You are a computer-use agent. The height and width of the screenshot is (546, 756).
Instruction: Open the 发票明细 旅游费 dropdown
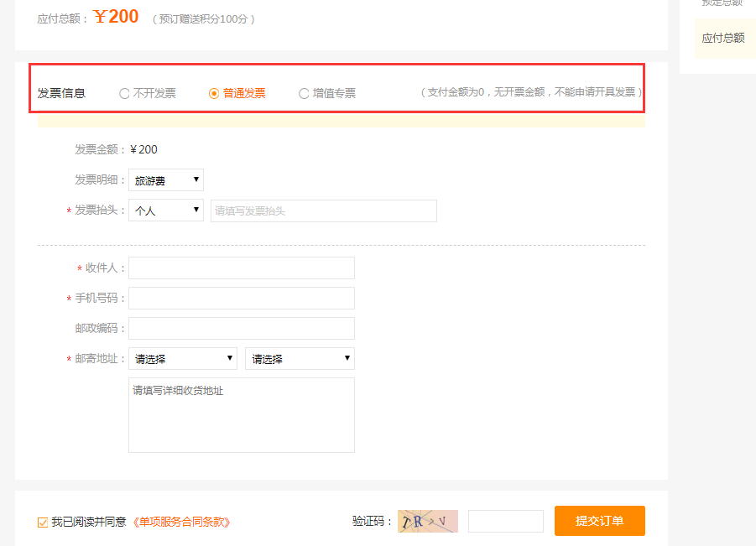tap(166, 180)
